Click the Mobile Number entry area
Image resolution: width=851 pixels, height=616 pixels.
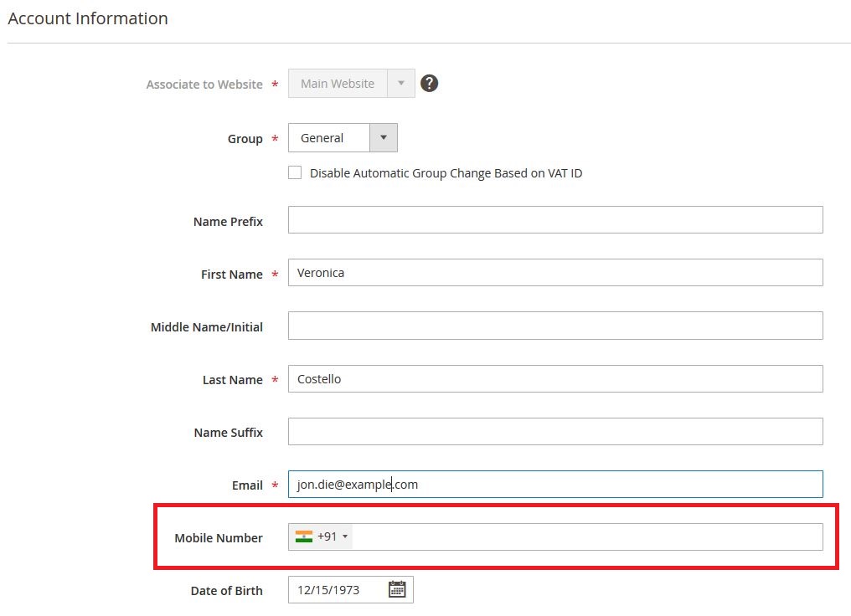click(586, 537)
